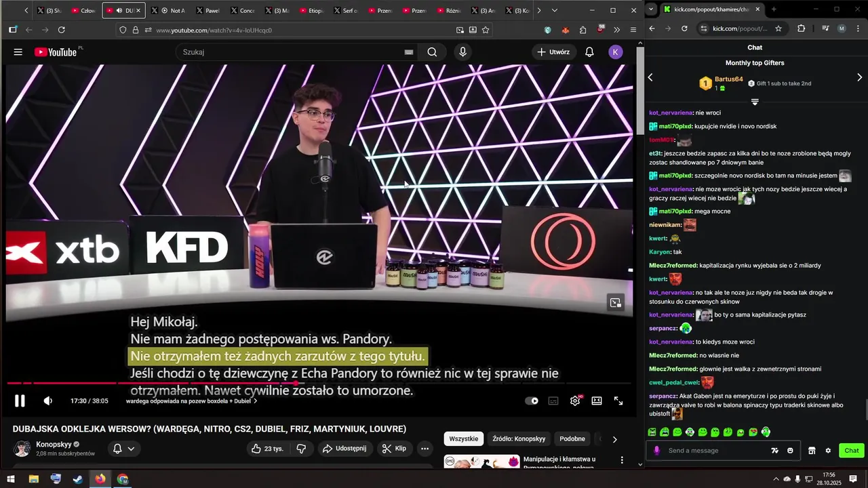Show next filter chips arrow
Viewport: 868px width, 488px height.
pyautogui.click(x=614, y=439)
